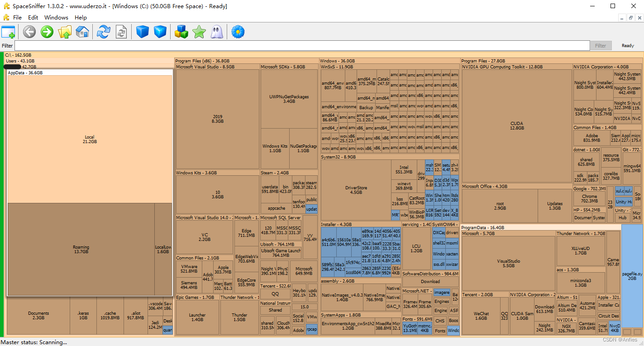Select the Edge 711.1MB block
644x346 pixels.
246,233
